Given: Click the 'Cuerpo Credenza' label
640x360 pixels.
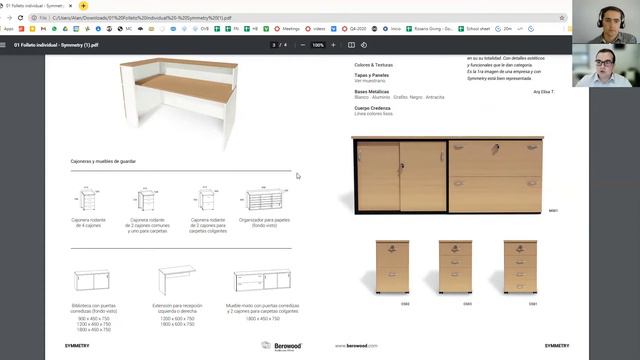Looking at the screenshot, I should tap(372, 108).
